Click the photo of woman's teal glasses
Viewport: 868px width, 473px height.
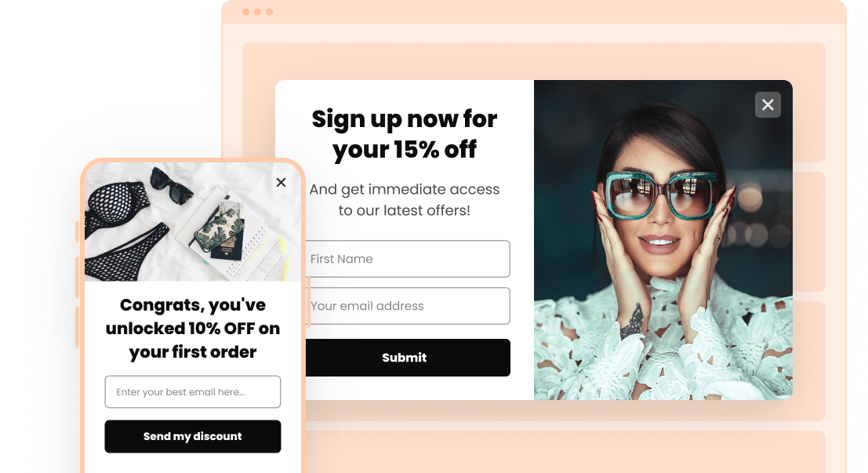pos(663,240)
